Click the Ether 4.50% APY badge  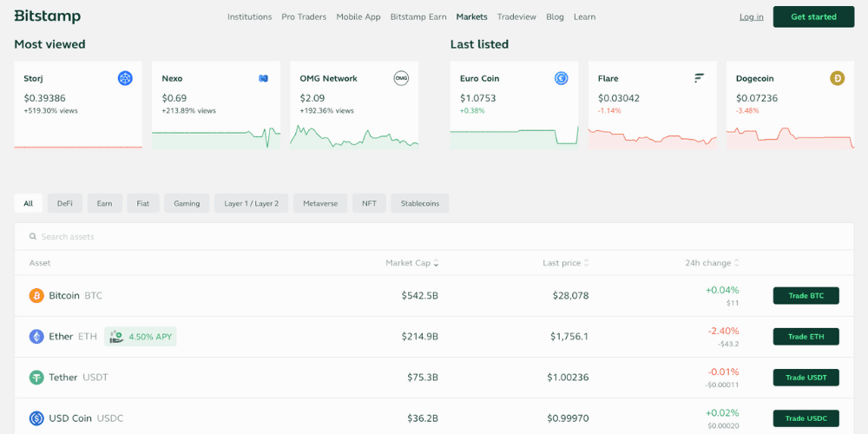tap(141, 337)
